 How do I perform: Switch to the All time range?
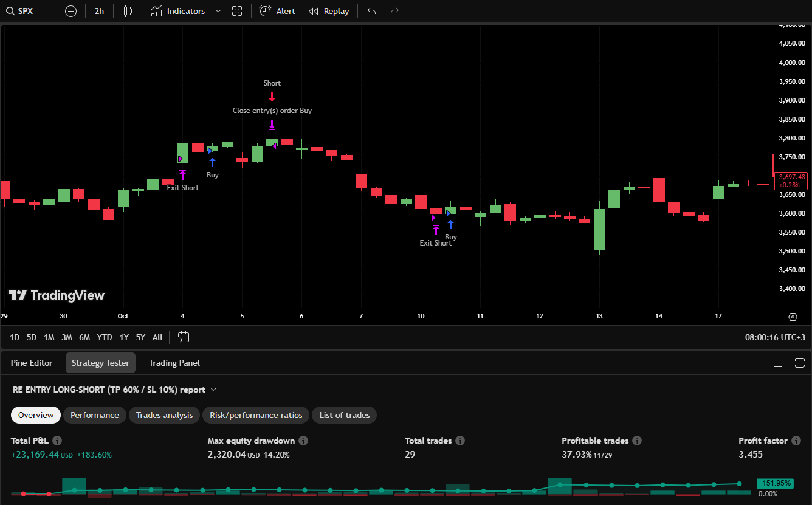157,337
